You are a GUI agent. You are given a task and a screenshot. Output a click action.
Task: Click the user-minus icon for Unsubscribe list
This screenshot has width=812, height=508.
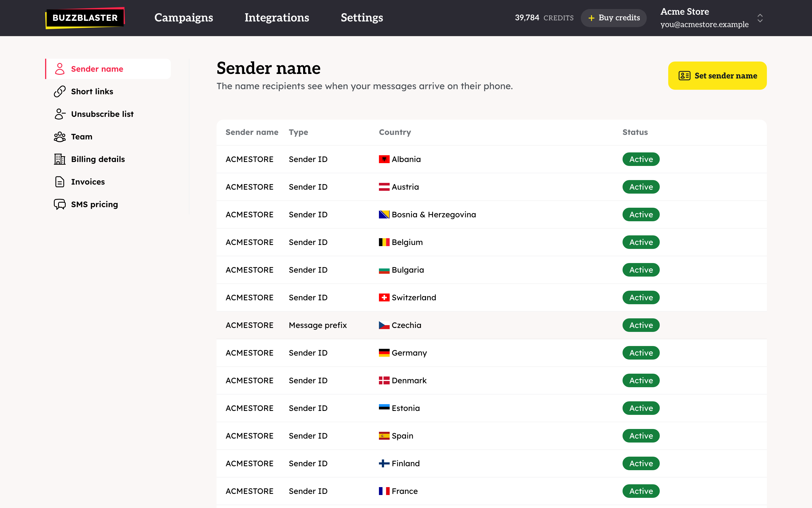click(x=60, y=114)
